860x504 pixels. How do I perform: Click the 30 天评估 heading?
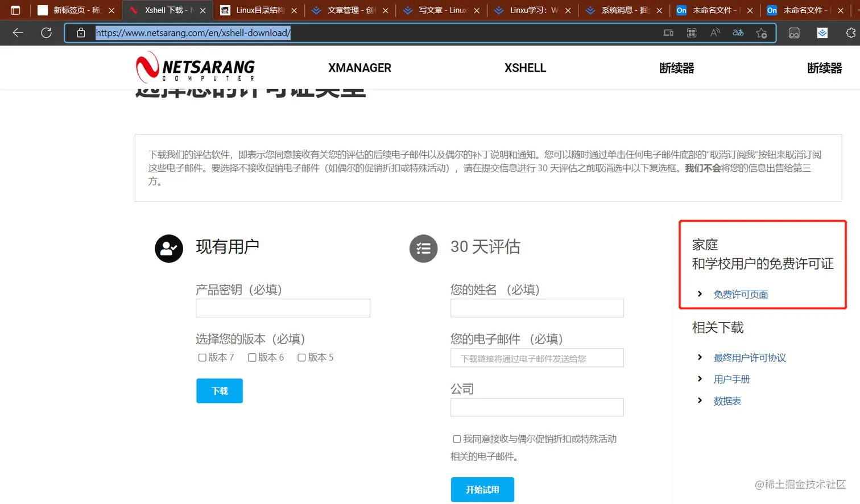(x=485, y=247)
